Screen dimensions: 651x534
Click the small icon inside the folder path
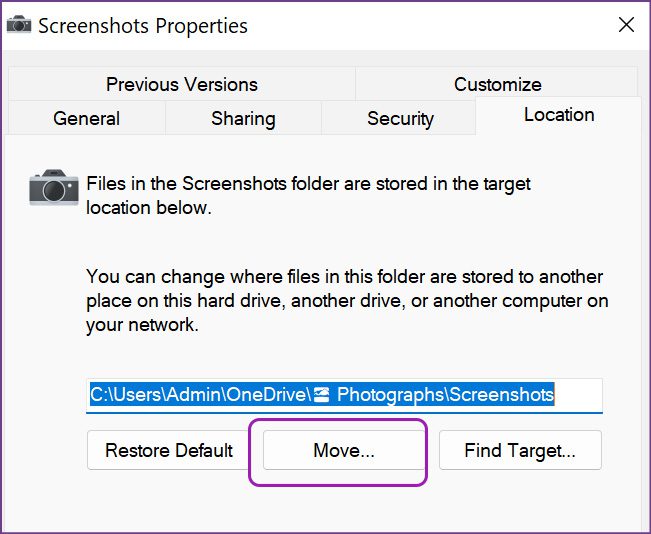(322, 394)
